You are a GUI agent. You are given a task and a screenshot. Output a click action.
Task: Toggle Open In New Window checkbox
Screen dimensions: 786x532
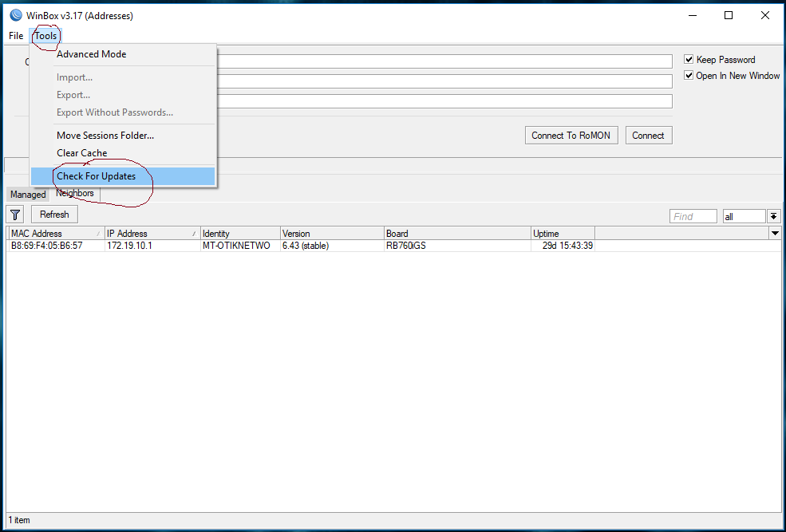pyautogui.click(x=689, y=76)
